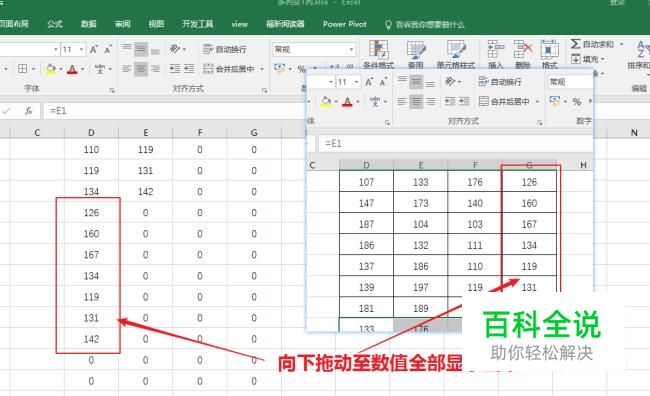
Task: Open the 开发工具 tab
Action: [198, 24]
